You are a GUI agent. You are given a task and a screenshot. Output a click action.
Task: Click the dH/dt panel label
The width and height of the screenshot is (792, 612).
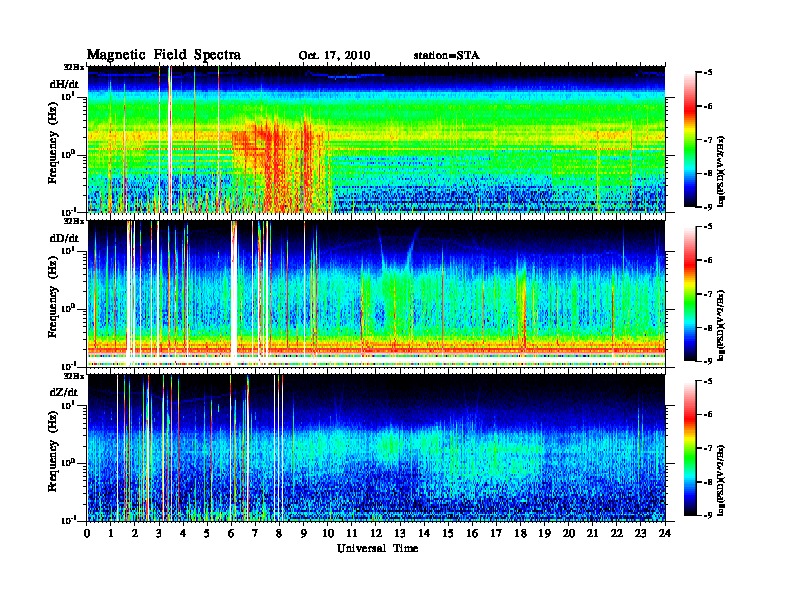click(x=64, y=84)
